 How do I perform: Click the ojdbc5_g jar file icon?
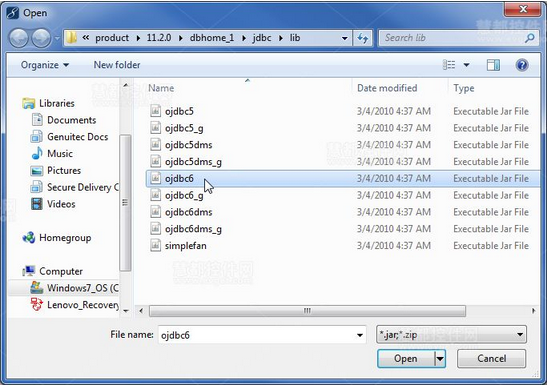point(156,128)
